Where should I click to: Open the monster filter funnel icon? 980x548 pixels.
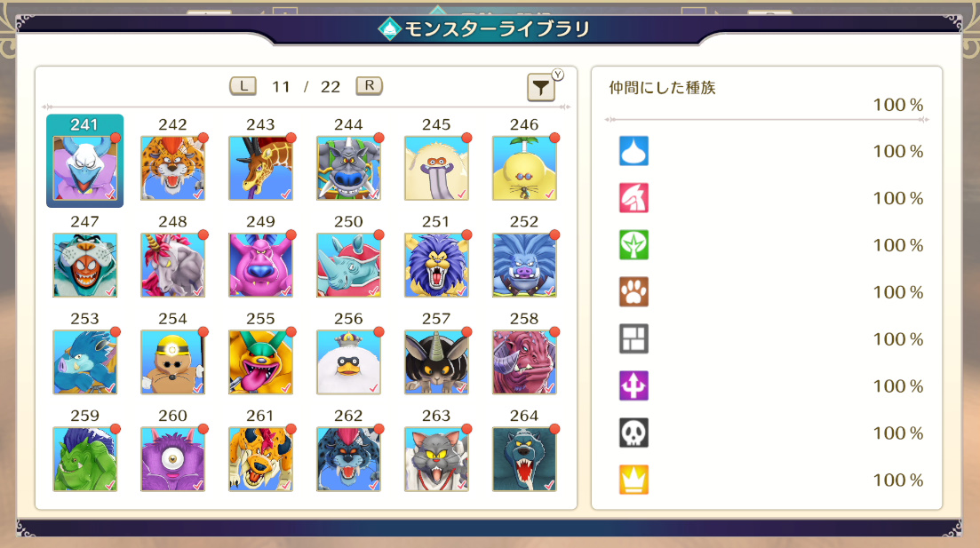540,88
